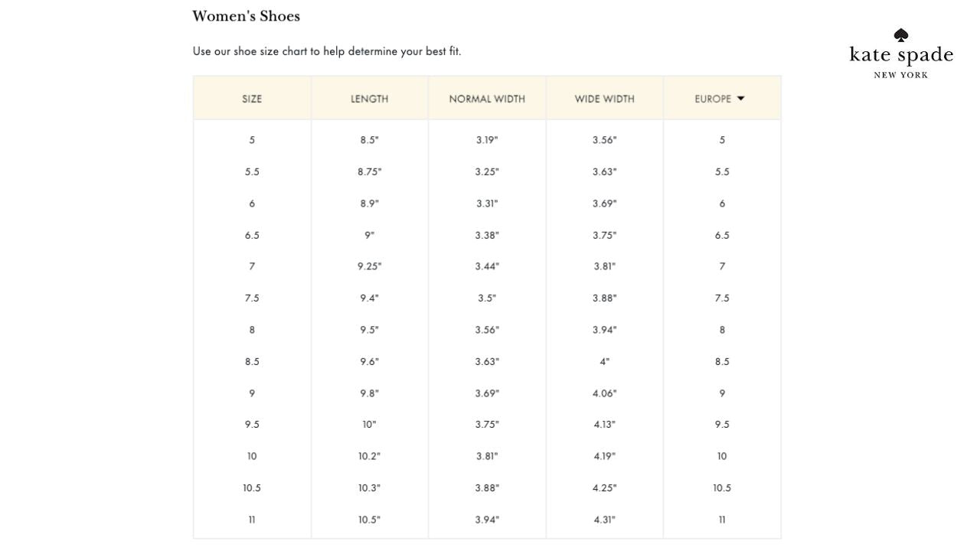Select the SIZE column header
980x551 pixels.
[x=252, y=99]
